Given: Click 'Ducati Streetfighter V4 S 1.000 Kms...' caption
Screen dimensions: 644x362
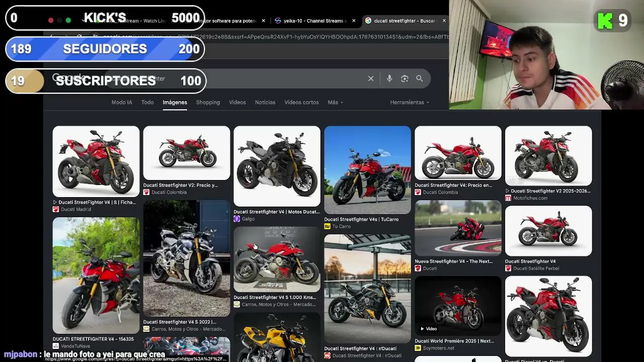Looking at the screenshot, I should click(275, 297).
